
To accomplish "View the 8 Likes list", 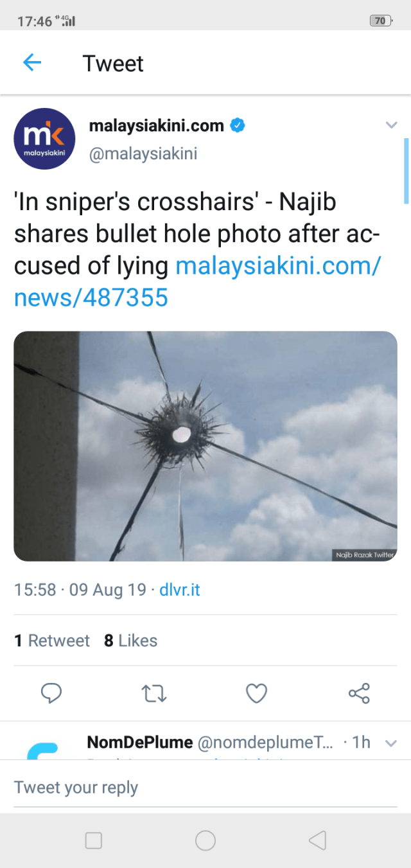I will pyautogui.click(x=130, y=641).
